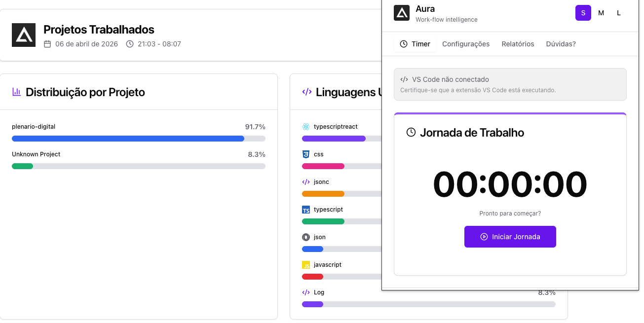
Task: Click the code icon beside Linguagens heading
Action: 307,92
